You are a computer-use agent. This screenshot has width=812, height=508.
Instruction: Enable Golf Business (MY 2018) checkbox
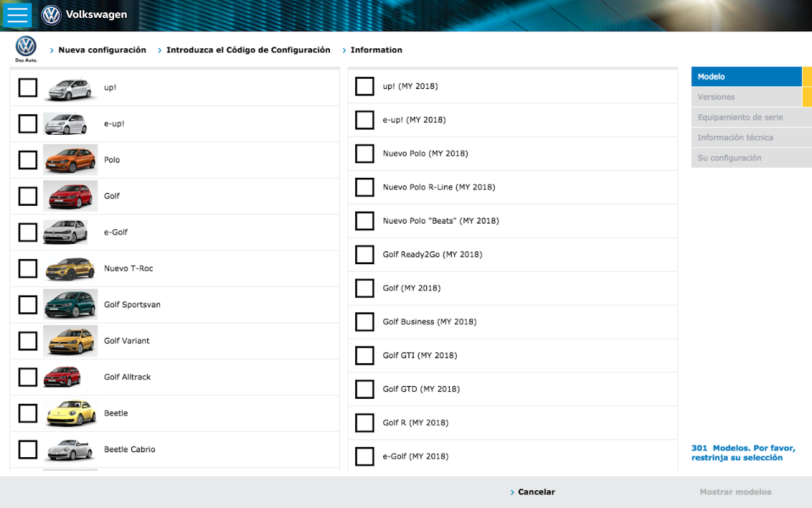pyautogui.click(x=365, y=322)
